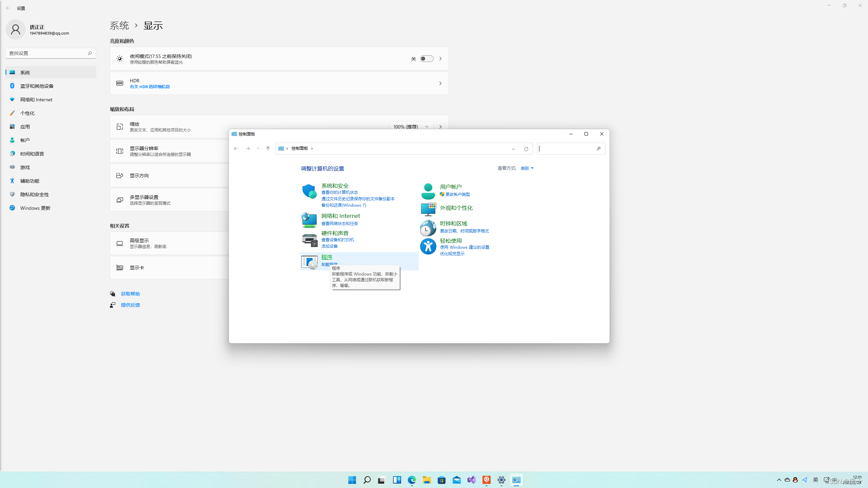This screenshot has height=488, width=868.
Task: Open System and Security shield icon
Action: (309, 191)
